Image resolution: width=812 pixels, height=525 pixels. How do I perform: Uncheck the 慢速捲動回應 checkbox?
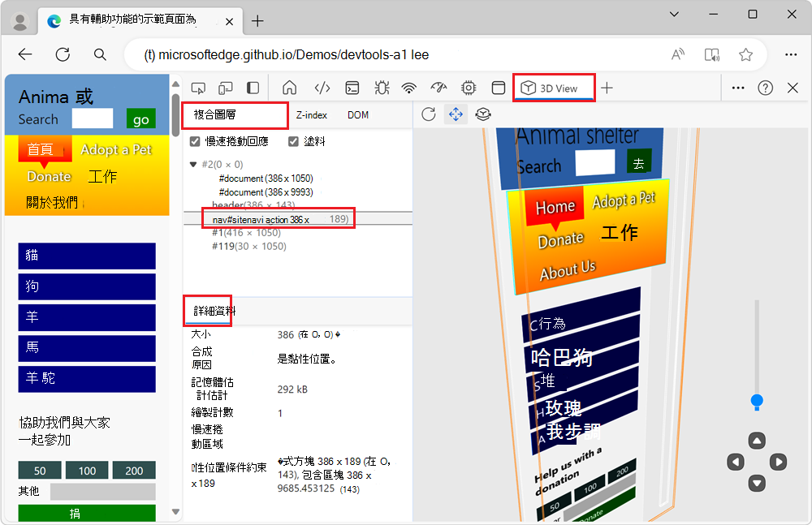tap(196, 141)
